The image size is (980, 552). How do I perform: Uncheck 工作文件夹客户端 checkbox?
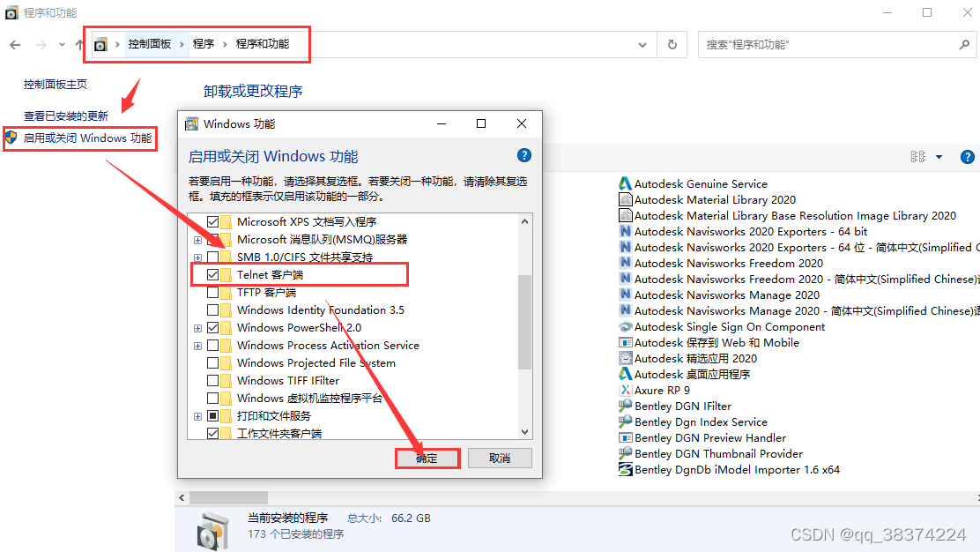click(212, 433)
